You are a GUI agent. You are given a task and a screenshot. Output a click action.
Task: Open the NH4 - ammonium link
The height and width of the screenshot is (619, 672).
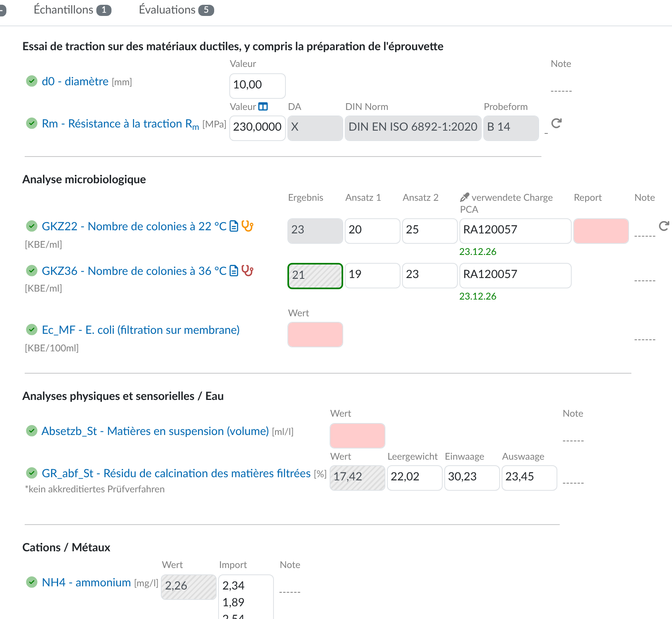pyautogui.click(x=86, y=582)
